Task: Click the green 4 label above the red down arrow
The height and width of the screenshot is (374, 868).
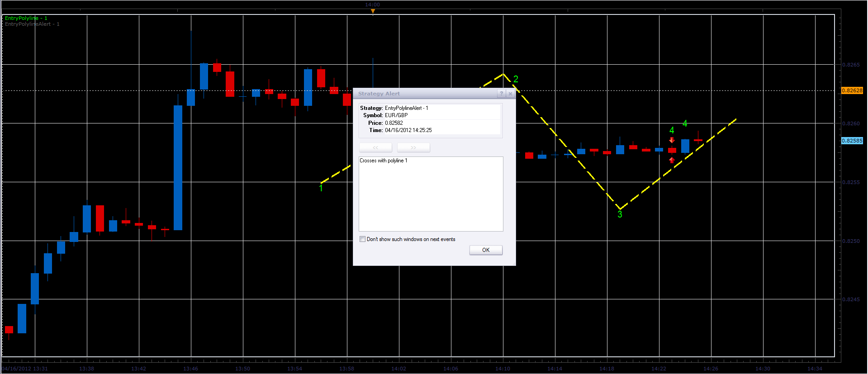Action: (x=672, y=130)
